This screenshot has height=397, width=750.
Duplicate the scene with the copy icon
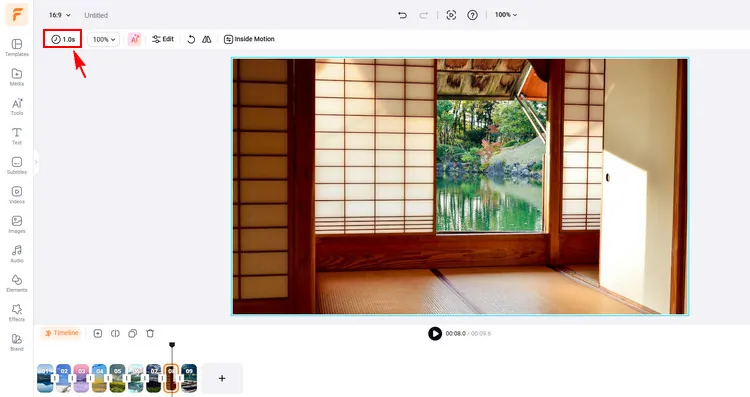132,333
